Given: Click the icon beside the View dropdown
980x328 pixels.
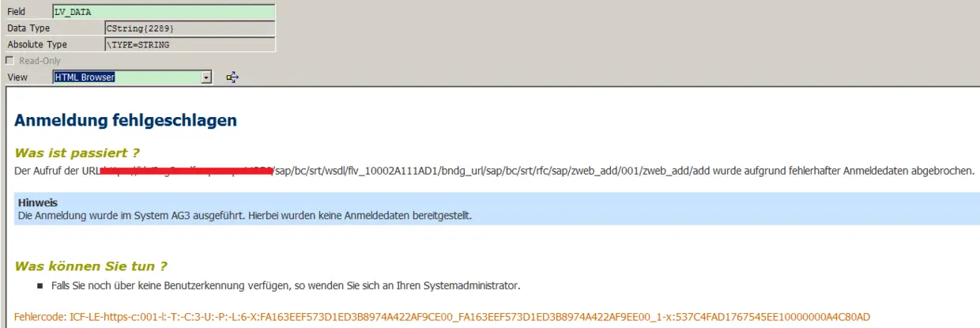Looking at the screenshot, I should click(232, 77).
